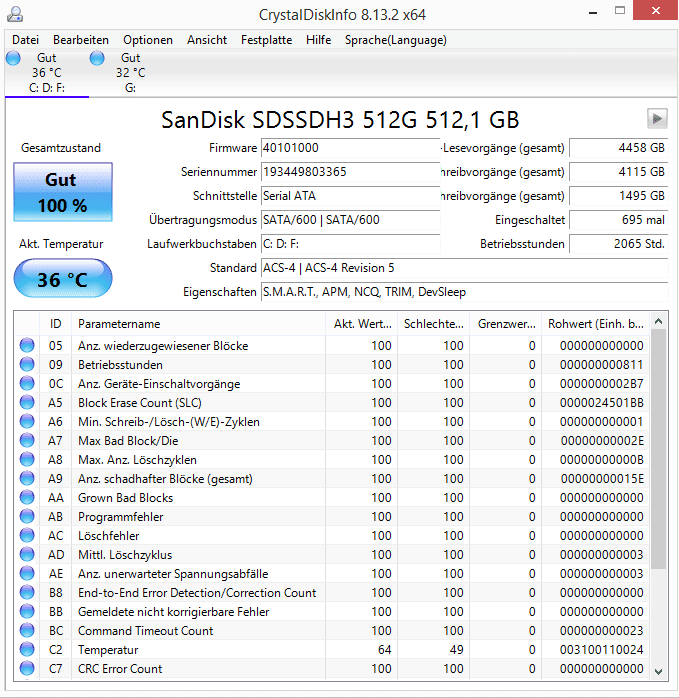The image size is (679, 698).
Task: Select disk G: status orb
Action: click(97, 58)
